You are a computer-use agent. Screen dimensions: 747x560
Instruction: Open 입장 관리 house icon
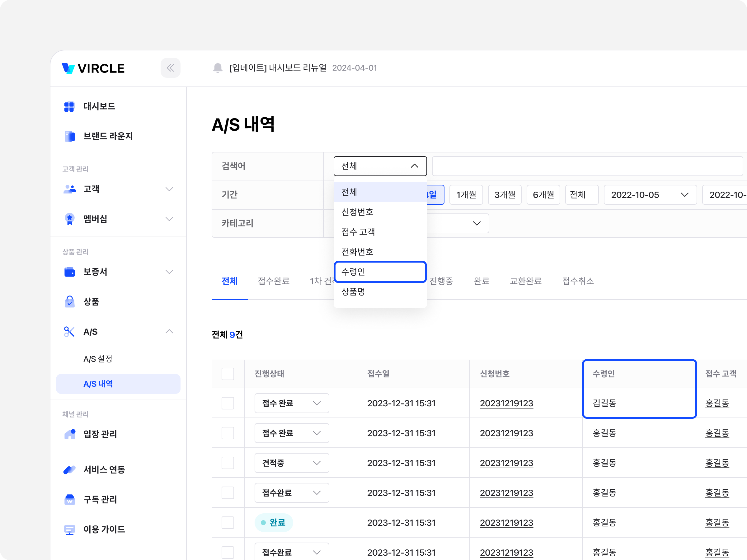click(x=70, y=434)
